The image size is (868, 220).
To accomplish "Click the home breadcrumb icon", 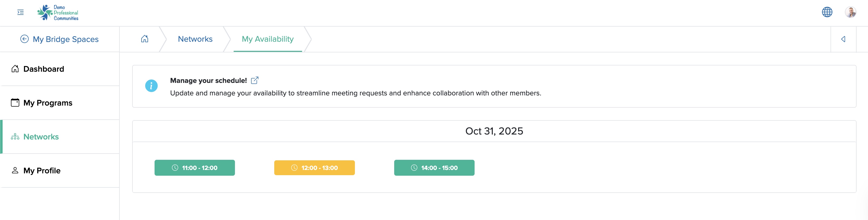I will tap(145, 39).
